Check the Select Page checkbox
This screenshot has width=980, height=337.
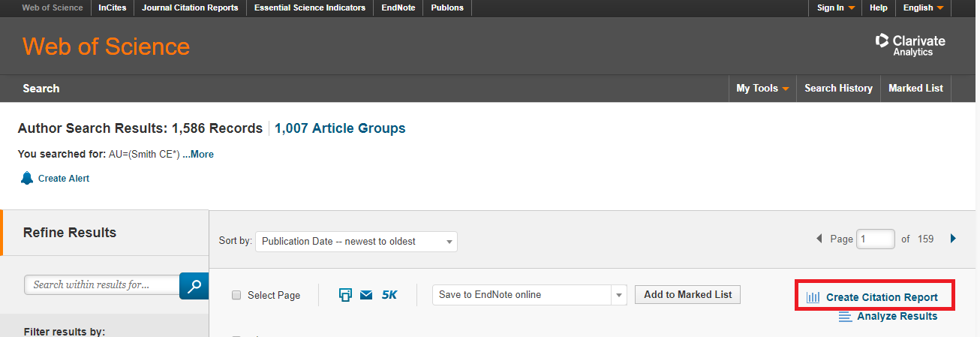(236, 296)
